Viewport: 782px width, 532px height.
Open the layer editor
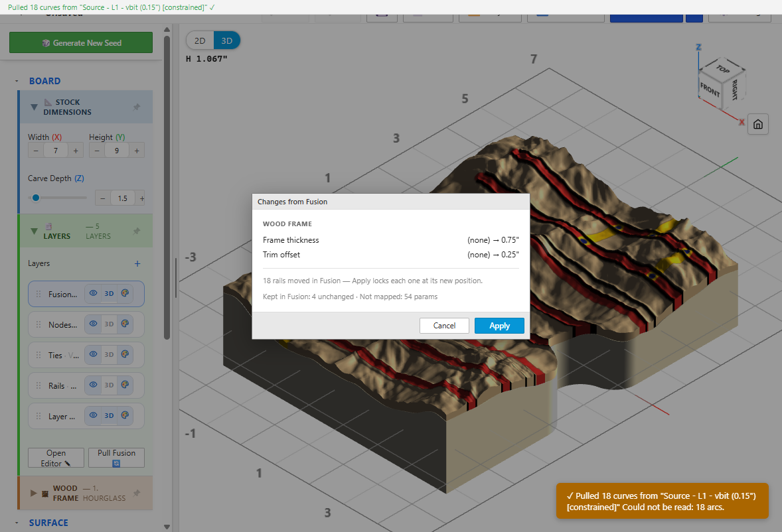click(x=56, y=458)
